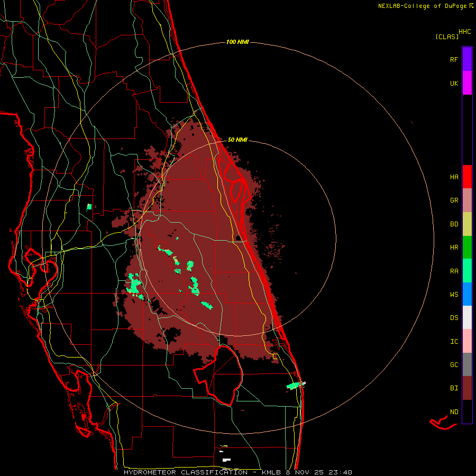Click the BI legend label
The height and width of the screenshot is (476, 476).
click(x=454, y=388)
